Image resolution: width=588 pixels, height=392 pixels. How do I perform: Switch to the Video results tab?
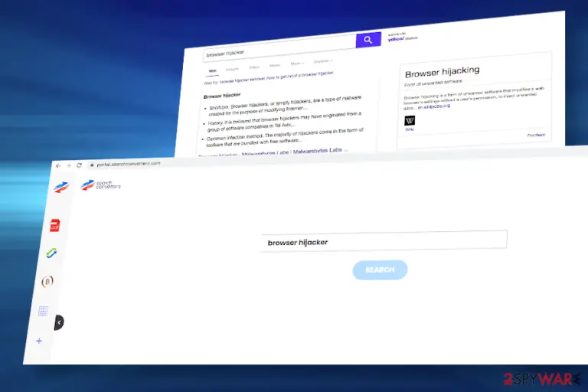click(x=254, y=67)
